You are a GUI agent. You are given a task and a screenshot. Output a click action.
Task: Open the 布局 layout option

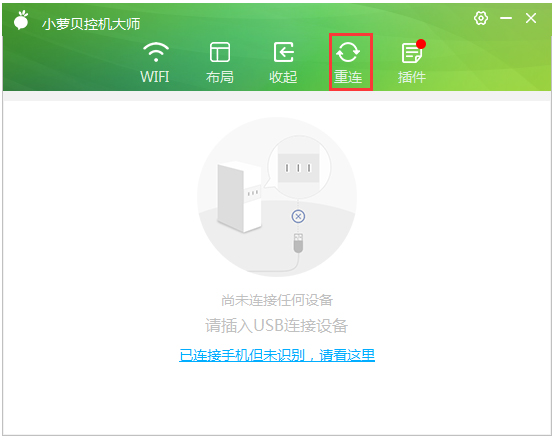(x=220, y=63)
